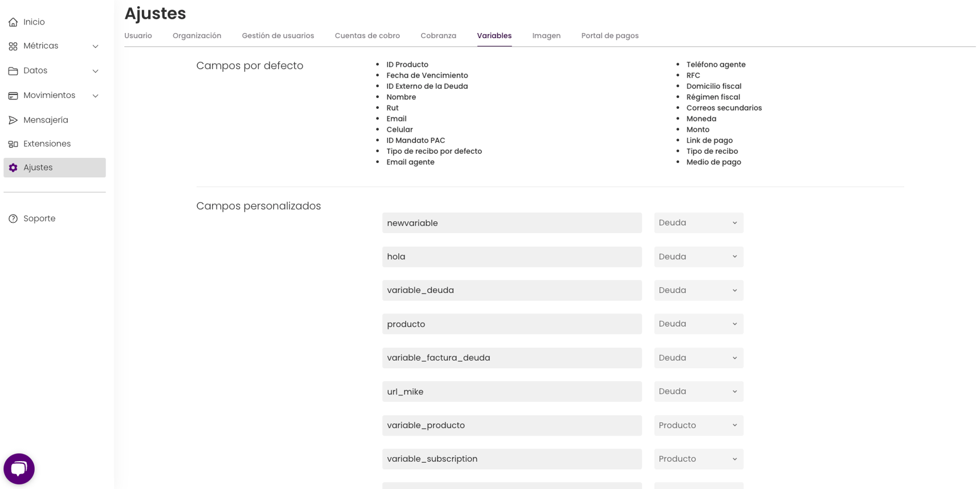Expand the Datos submenu chevron
The image size is (980, 489).
(96, 71)
